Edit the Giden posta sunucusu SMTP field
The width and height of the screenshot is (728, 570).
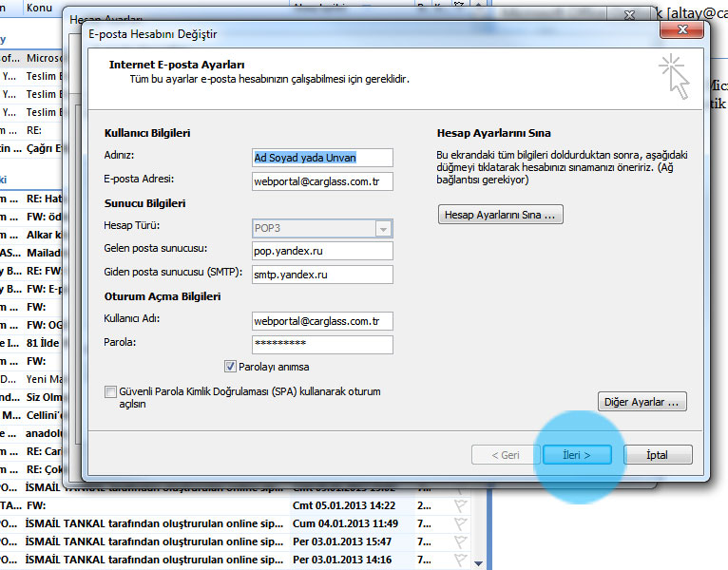tap(322, 275)
